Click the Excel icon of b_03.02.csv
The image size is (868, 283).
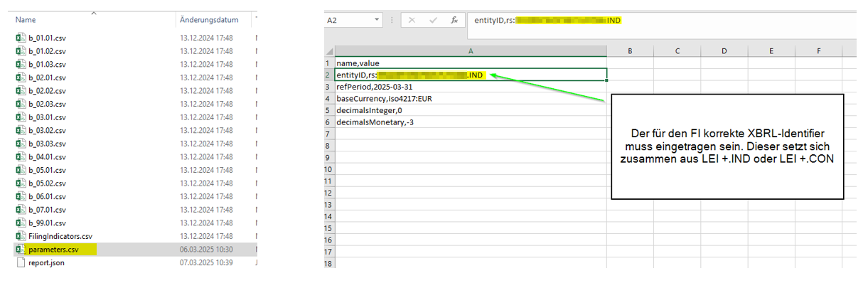(x=21, y=130)
